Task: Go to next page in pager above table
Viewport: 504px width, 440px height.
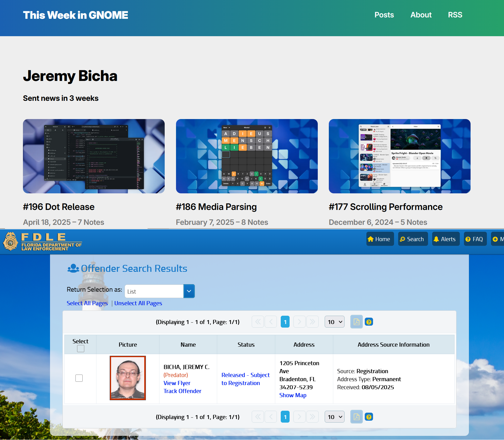Action: pos(300,322)
